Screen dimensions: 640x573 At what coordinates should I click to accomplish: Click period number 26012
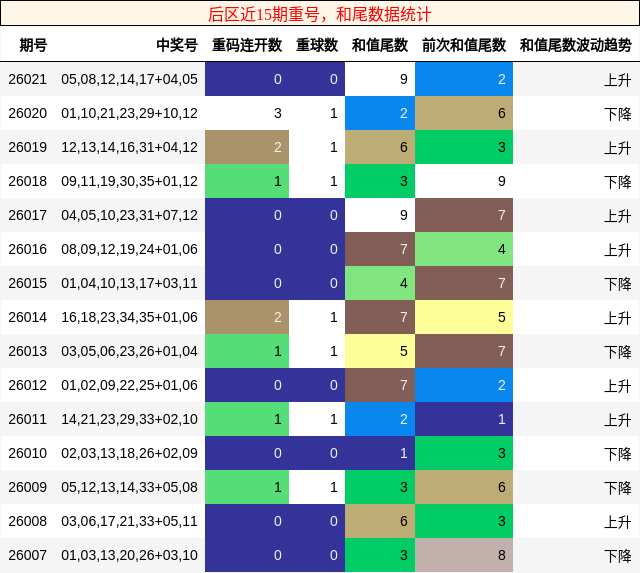[28, 385]
